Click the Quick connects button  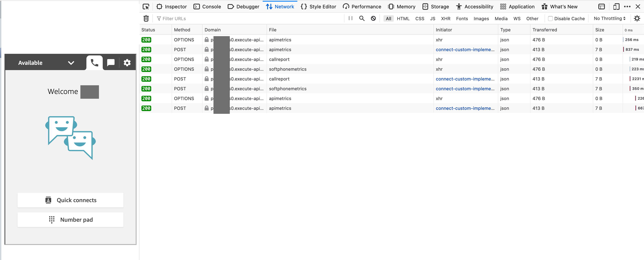(71, 200)
